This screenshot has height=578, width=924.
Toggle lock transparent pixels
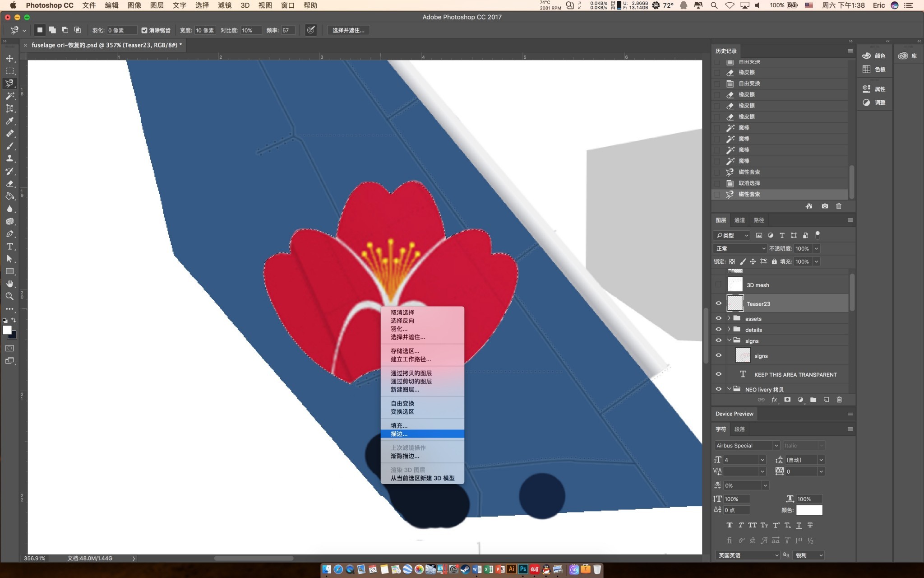point(732,261)
